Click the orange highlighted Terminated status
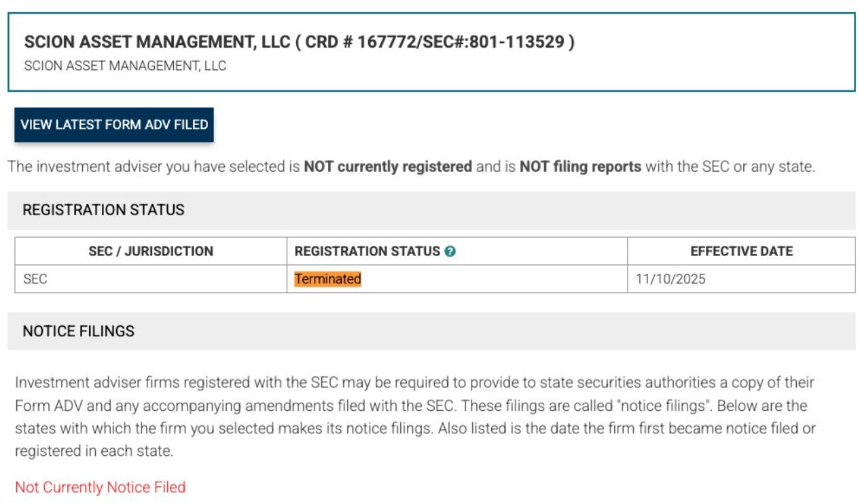This screenshot has height=504, width=858. [327, 279]
